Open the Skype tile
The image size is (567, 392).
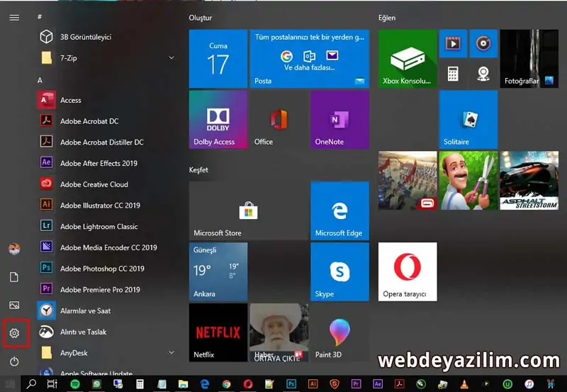point(340,271)
